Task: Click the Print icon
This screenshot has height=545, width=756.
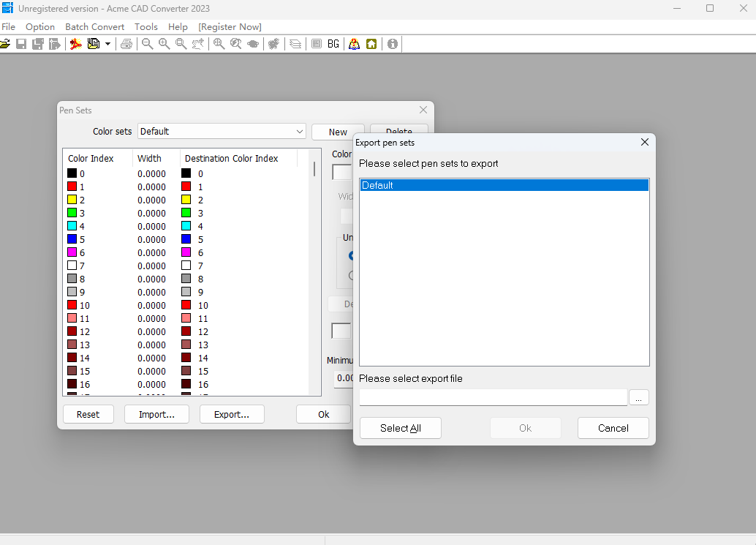Action: [126, 43]
